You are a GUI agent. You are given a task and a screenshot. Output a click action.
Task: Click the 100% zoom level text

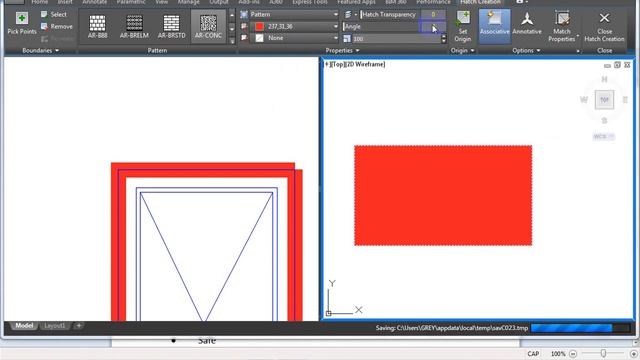pos(558,354)
